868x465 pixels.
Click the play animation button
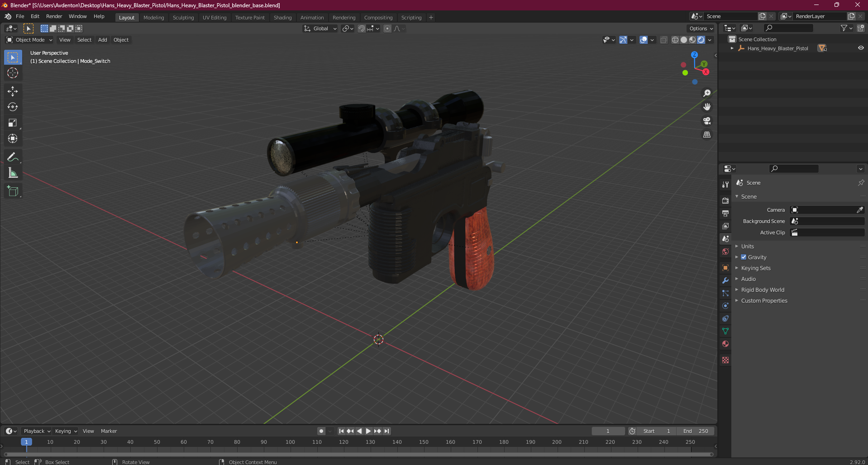tap(368, 431)
